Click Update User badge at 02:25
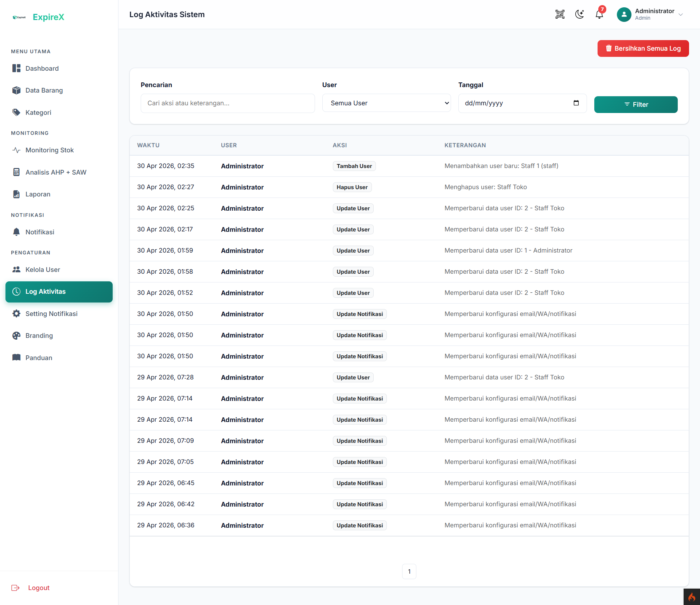The width and height of the screenshot is (700, 605). 353,208
